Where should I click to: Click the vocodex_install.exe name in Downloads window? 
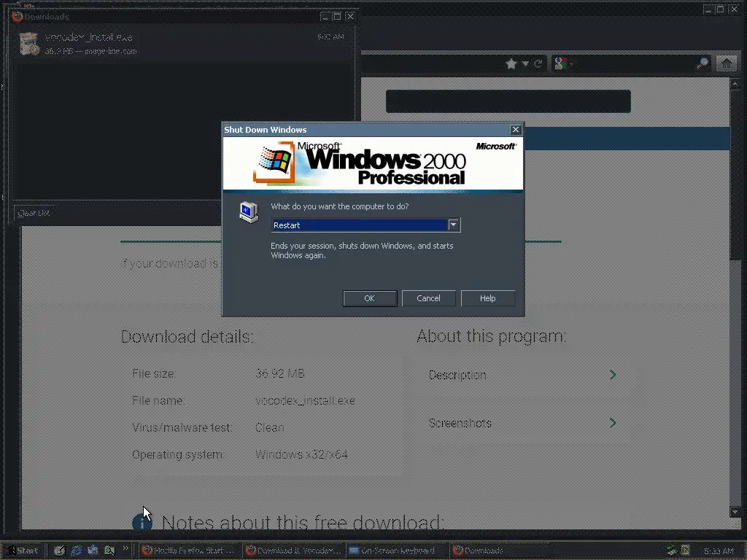coord(88,37)
